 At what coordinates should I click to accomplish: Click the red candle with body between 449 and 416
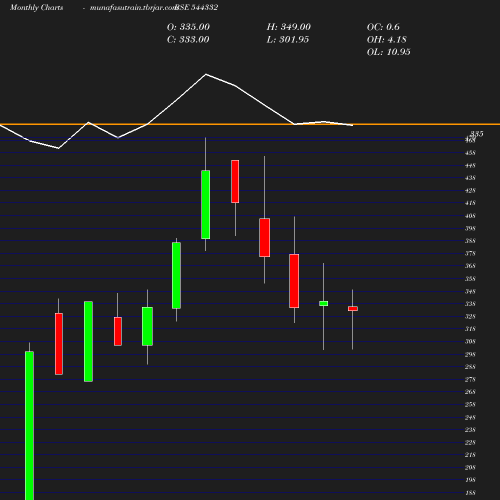(x=235, y=181)
